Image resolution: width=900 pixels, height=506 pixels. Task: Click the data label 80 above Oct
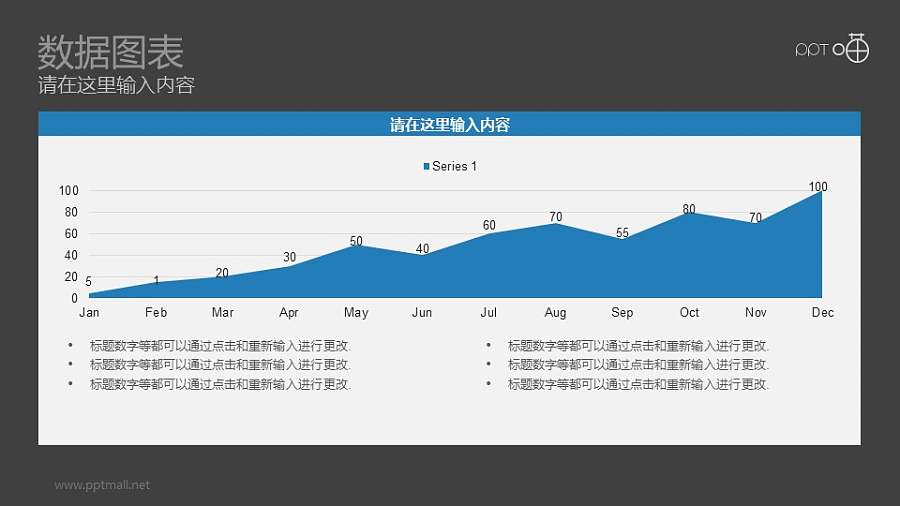(689, 209)
